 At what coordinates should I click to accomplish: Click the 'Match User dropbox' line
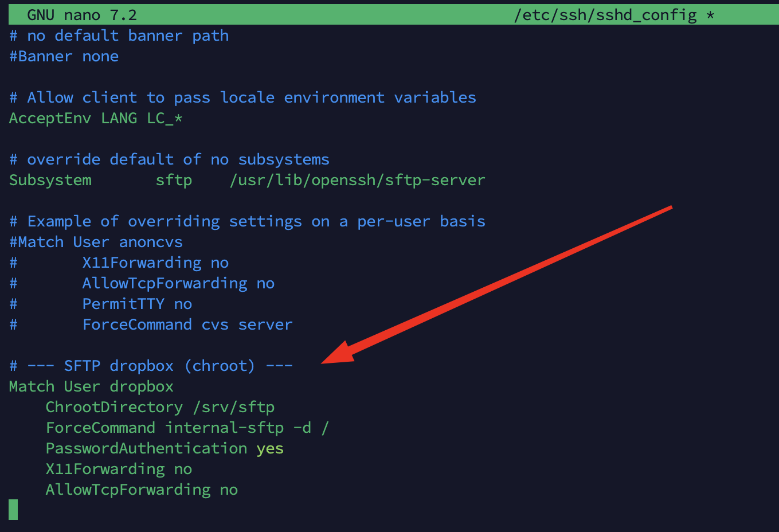(91, 386)
